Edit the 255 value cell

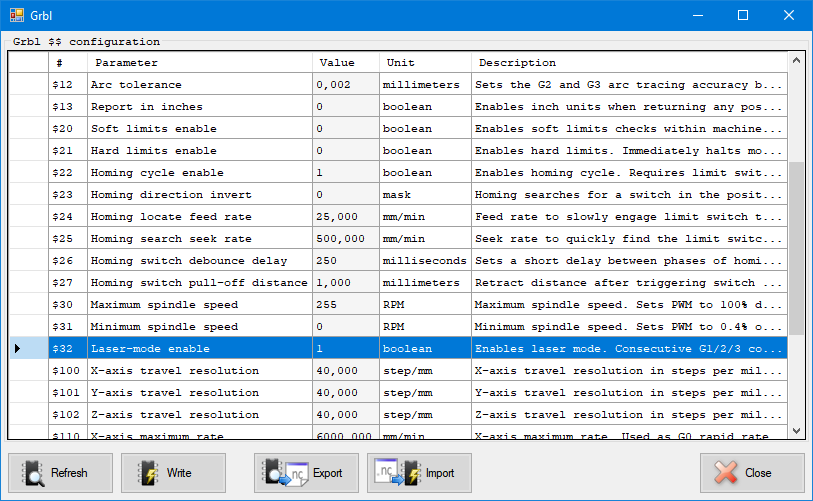346,304
